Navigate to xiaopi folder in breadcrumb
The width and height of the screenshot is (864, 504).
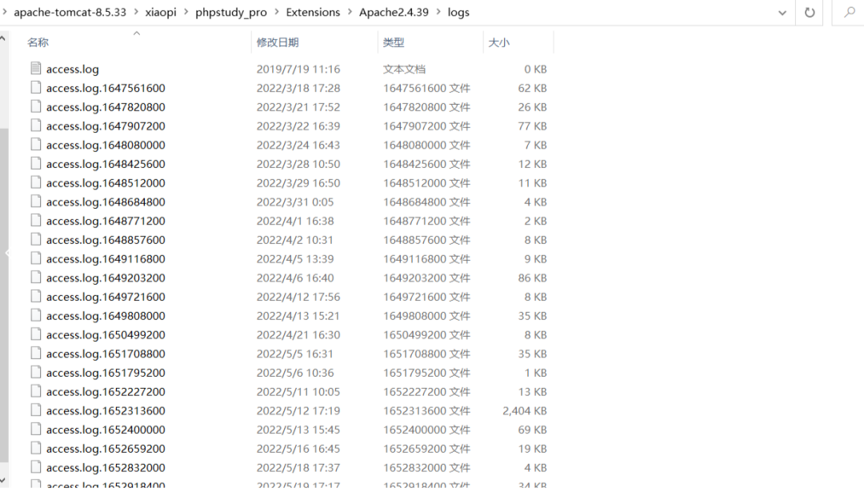[160, 12]
